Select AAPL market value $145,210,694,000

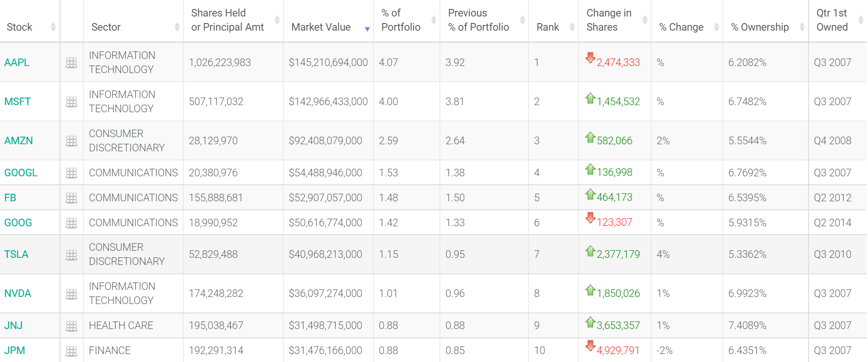tap(328, 63)
